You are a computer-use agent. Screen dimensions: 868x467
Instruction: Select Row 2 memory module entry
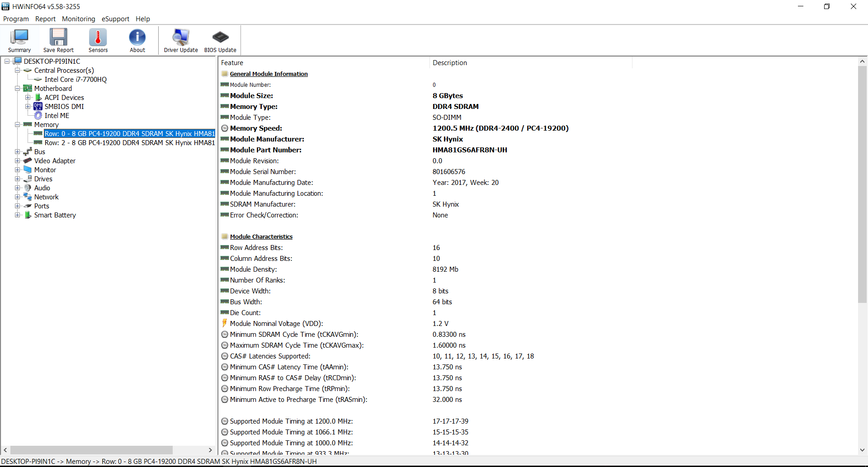coord(129,143)
